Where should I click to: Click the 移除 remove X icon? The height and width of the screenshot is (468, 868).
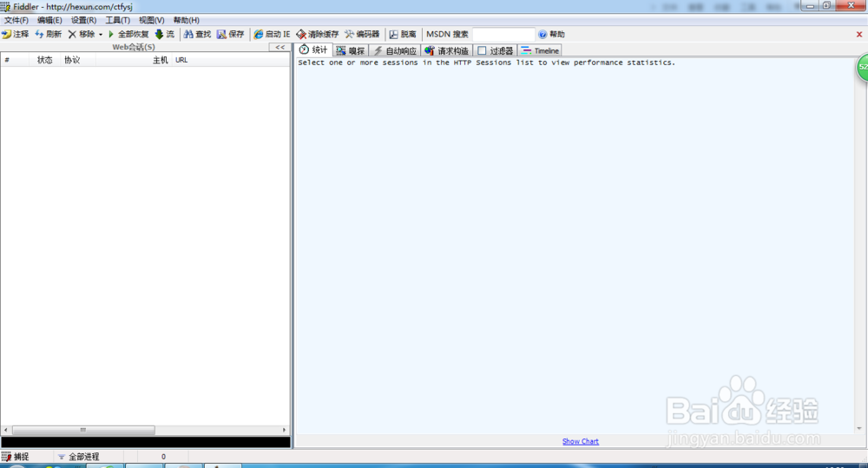tap(72, 35)
